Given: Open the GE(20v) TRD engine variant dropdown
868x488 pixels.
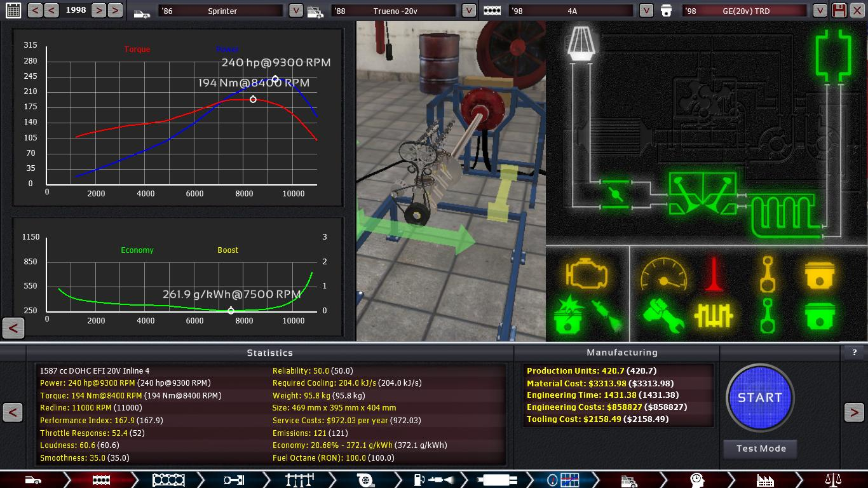Looking at the screenshot, I should (x=820, y=11).
